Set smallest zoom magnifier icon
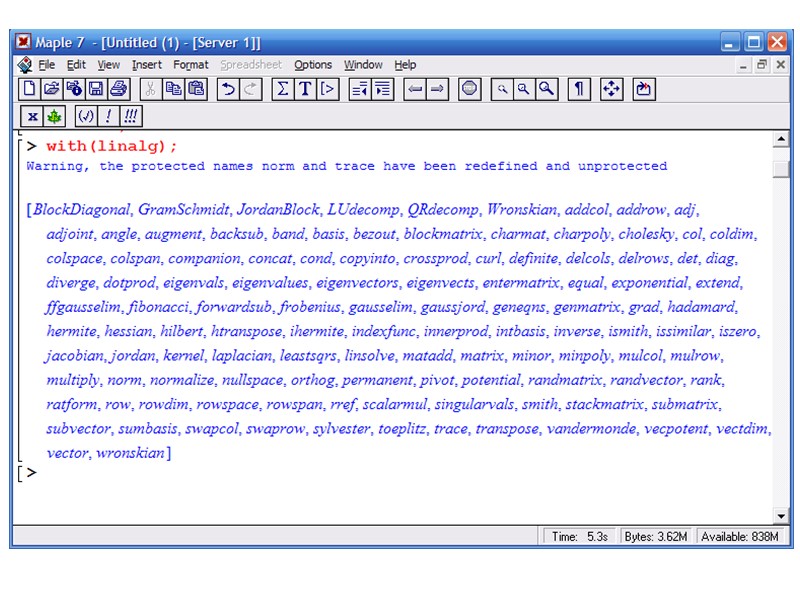 [502, 89]
